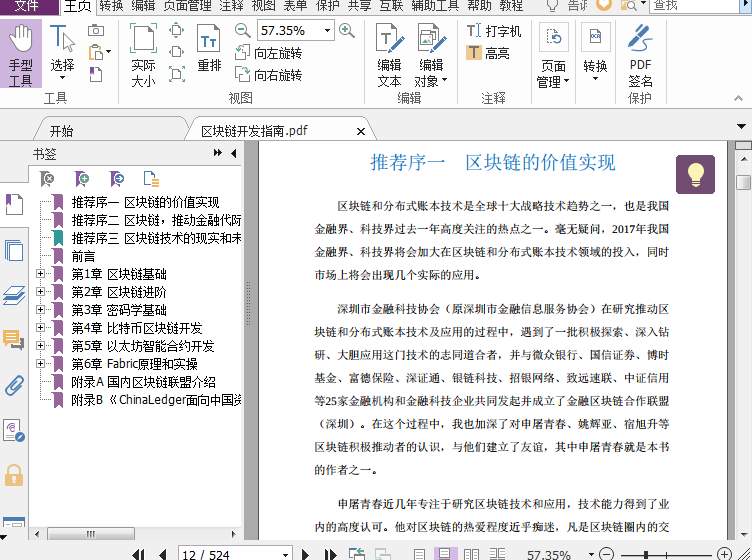Open the 页面管理 ribbon dropdown
This screenshot has height=560, width=752.
553,56
